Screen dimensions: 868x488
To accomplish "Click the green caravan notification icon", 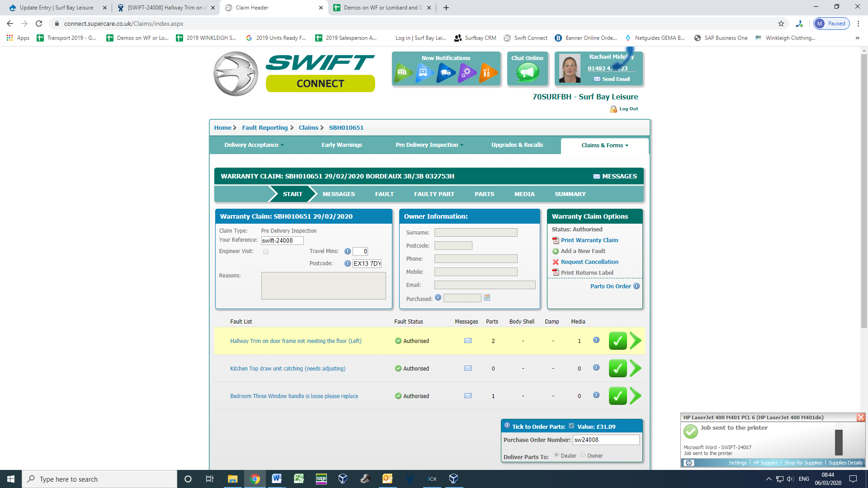I will click(403, 72).
